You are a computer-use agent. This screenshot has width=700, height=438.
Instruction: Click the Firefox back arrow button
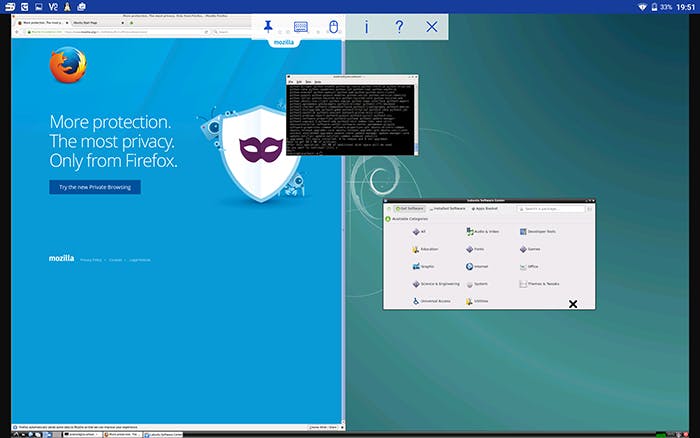(x=17, y=32)
